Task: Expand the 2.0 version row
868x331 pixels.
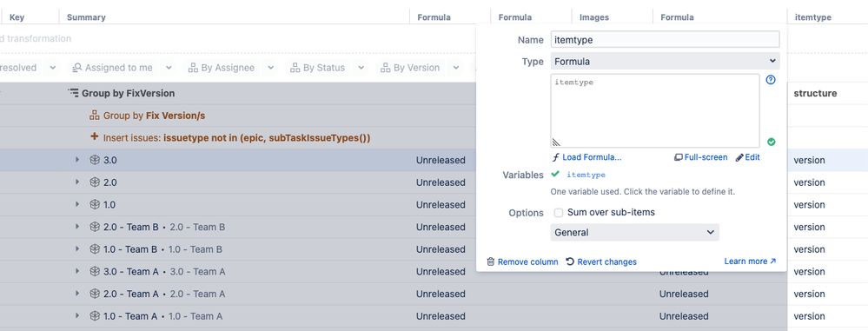Action: tap(77, 182)
